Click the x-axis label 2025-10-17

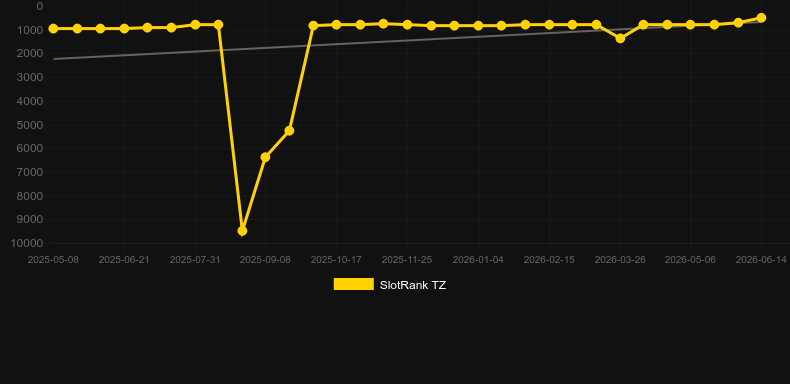pos(336,260)
